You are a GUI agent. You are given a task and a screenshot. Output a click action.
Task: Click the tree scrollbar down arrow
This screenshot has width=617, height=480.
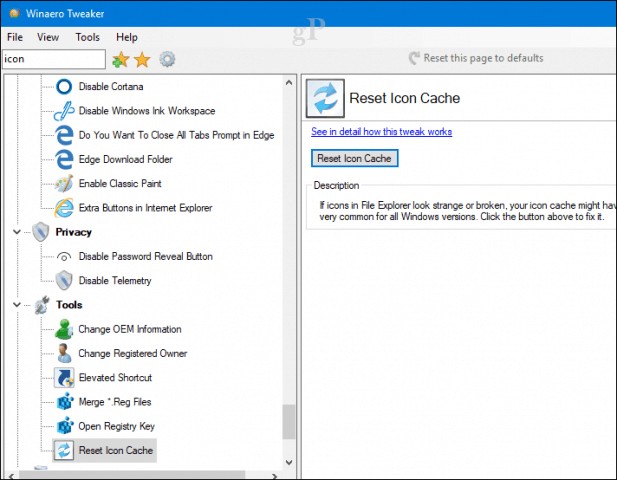pos(289,462)
